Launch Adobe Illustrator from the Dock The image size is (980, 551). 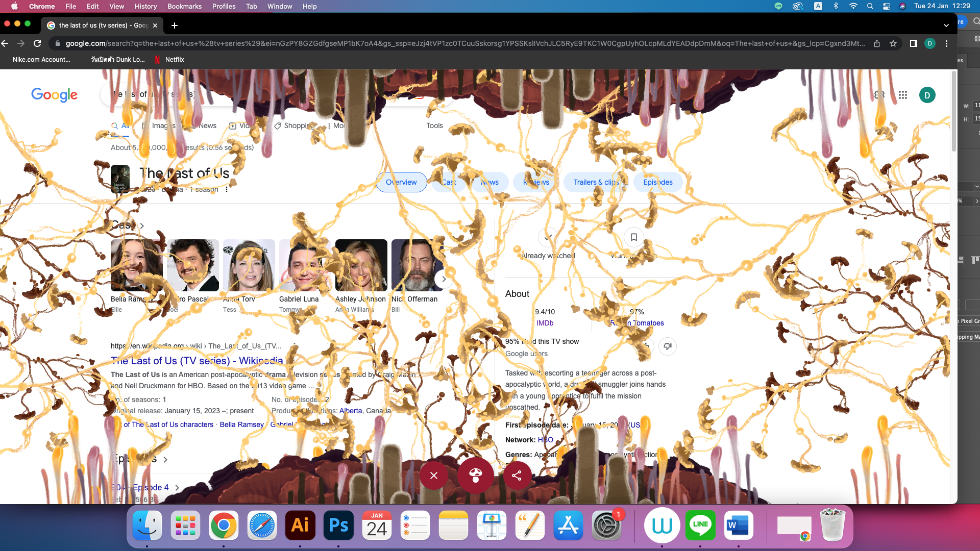(x=300, y=525)
